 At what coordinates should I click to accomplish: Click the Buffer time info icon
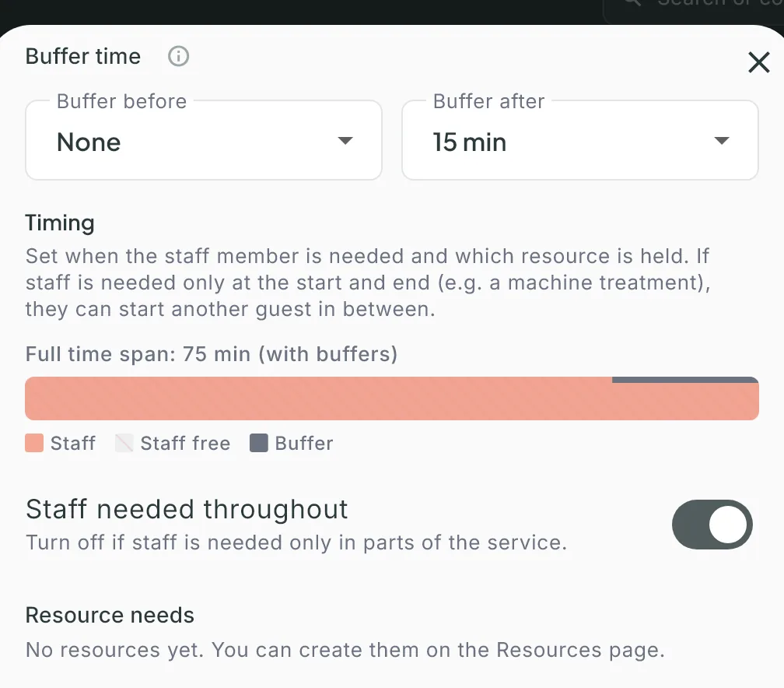pyautogui.click(x=179, y=56)
